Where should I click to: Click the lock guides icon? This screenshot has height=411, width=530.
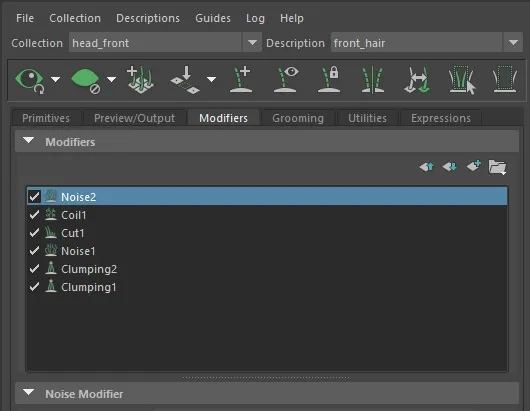coord(329,80)
